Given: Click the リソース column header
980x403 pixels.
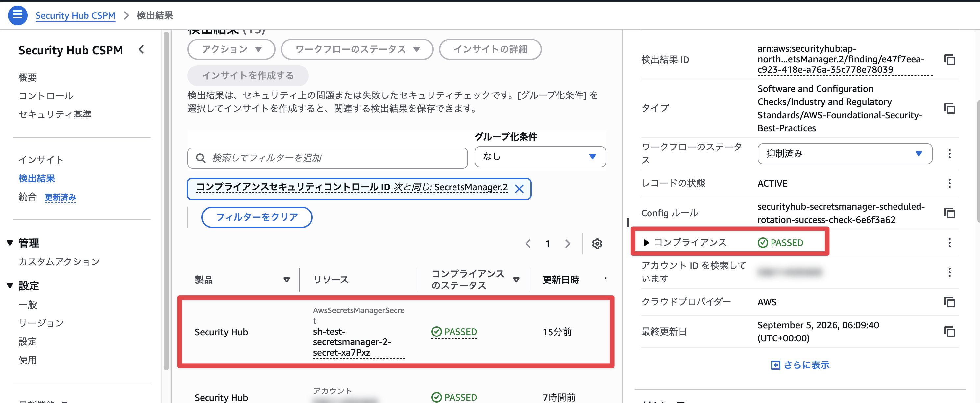Looking at the screenshot, I should coord(331,280).
